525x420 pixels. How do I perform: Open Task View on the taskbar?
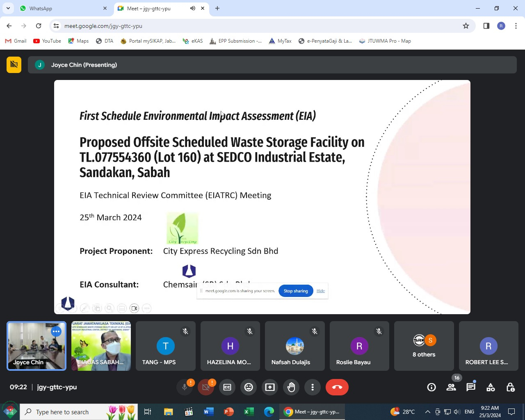[x=148, y=412]
